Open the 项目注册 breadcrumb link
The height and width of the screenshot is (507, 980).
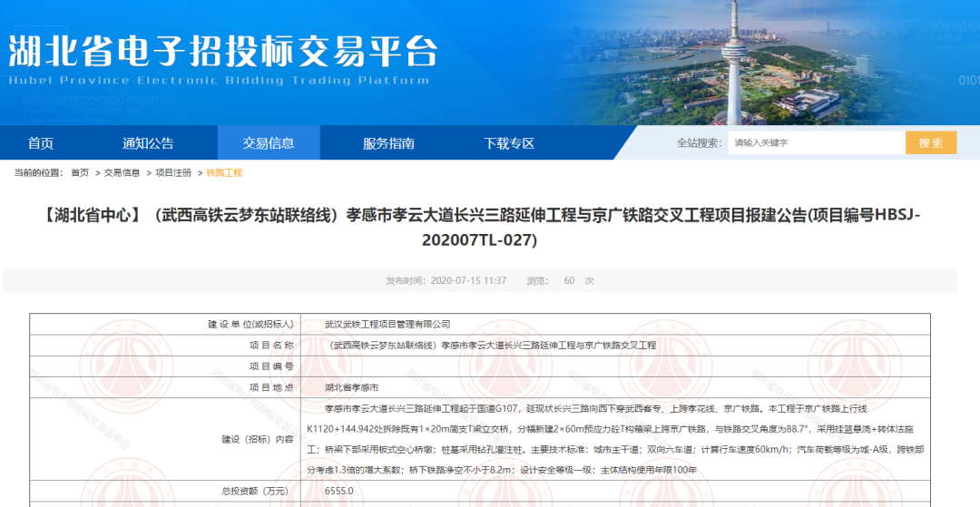[173, 172]
